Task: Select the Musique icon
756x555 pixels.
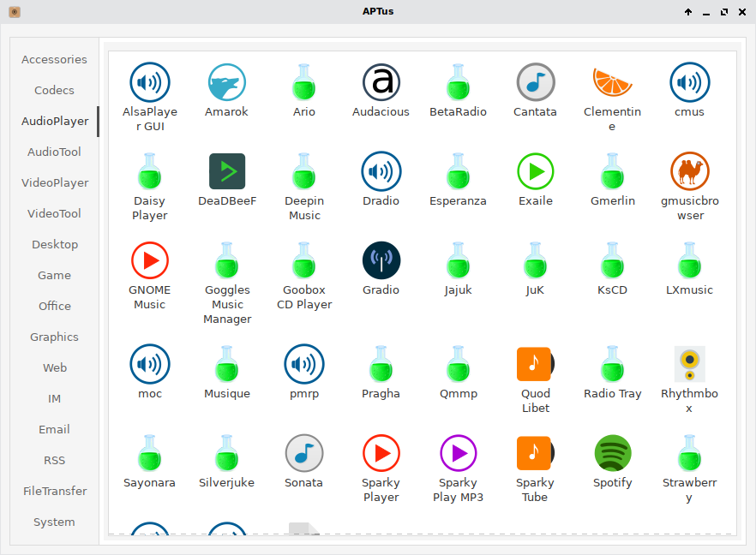Action: [226, 364]
